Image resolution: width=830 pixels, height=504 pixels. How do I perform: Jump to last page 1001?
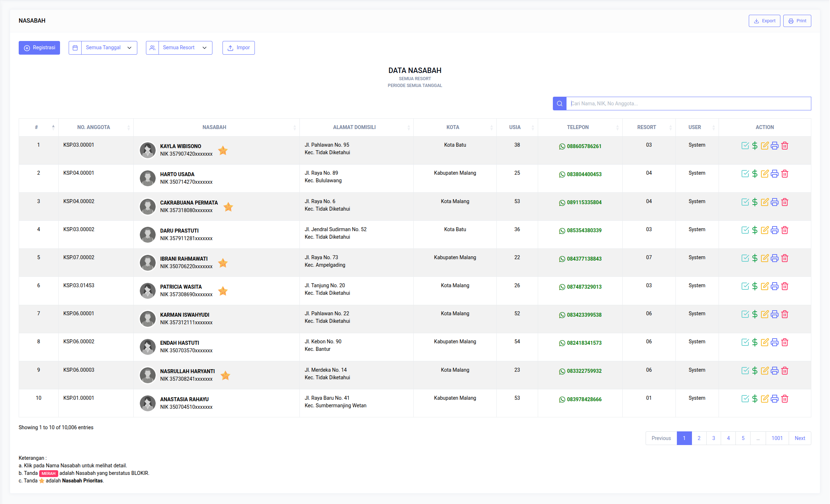(777, 438)
